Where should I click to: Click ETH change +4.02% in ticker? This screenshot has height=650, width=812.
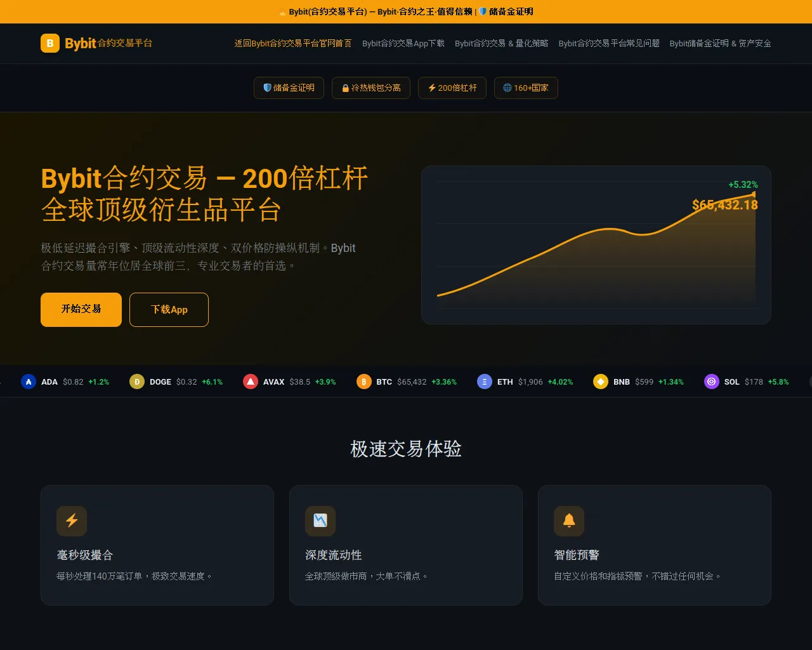[560, 381]
